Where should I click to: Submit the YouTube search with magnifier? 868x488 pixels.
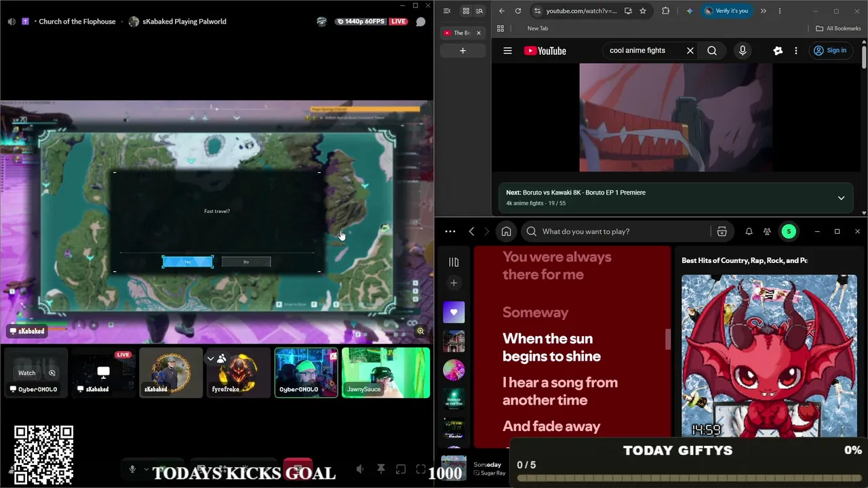(x=712, y=51)
